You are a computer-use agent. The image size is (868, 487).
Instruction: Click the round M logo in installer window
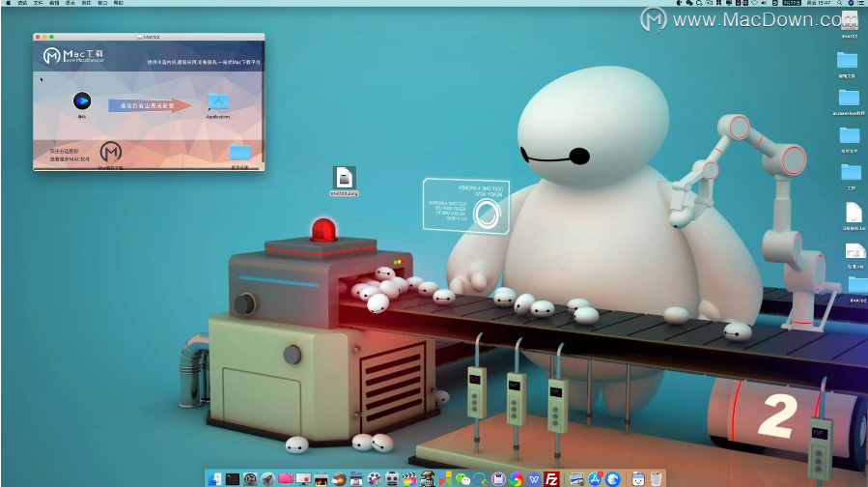(111, 152)
